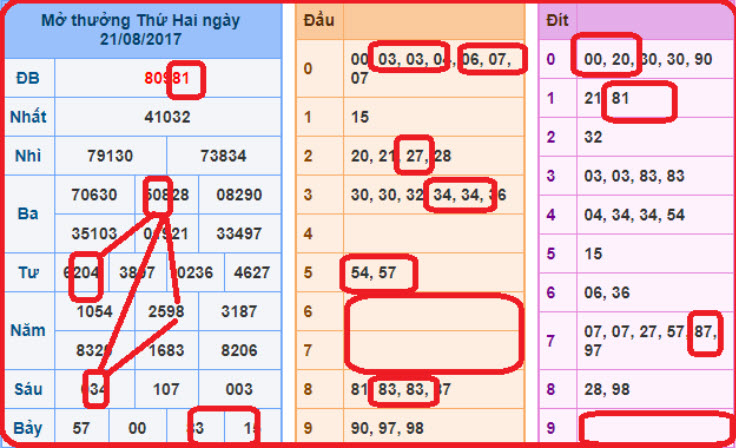Select sixth prize number 107

(167, 388)
